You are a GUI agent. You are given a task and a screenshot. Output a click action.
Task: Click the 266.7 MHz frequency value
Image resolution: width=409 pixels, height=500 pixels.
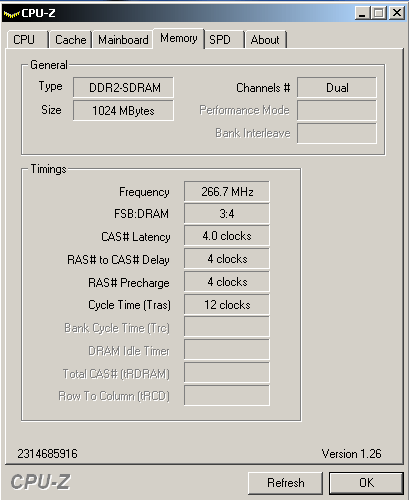click(x=227, y=192)
